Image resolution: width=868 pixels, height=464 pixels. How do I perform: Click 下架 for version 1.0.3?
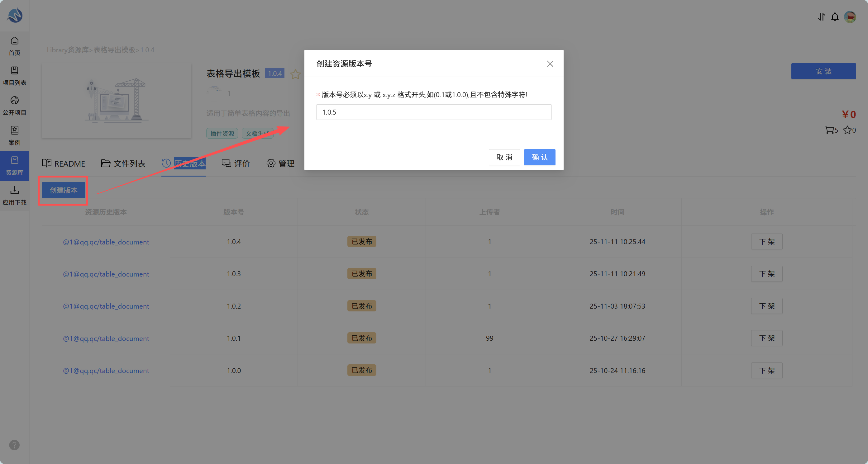pos(766,274)
